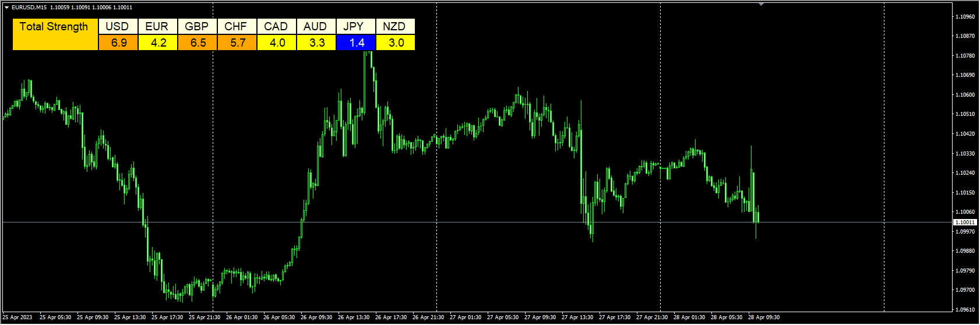Image resolution: width=980 pixels, height=325 pixels.
Task: Click the 26 Apr 05:30 time label
Action: 279,317
